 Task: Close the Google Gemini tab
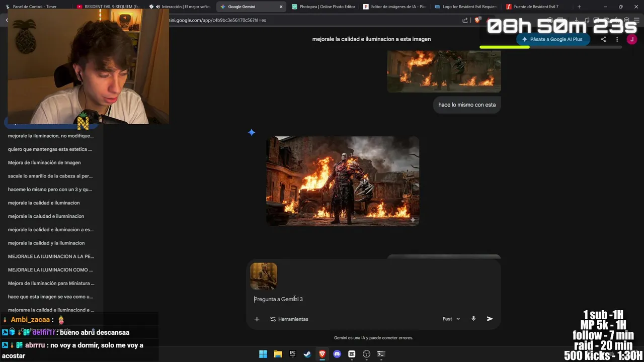point(281,7)
